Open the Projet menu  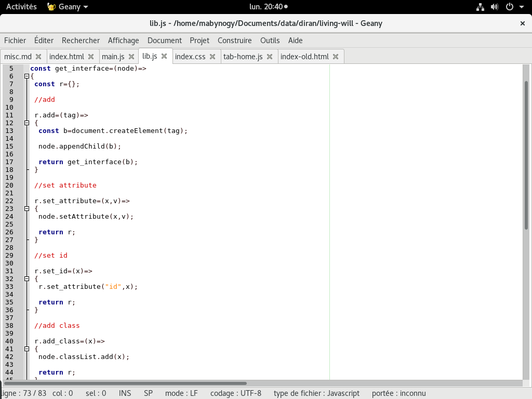(x=199, y=41)
